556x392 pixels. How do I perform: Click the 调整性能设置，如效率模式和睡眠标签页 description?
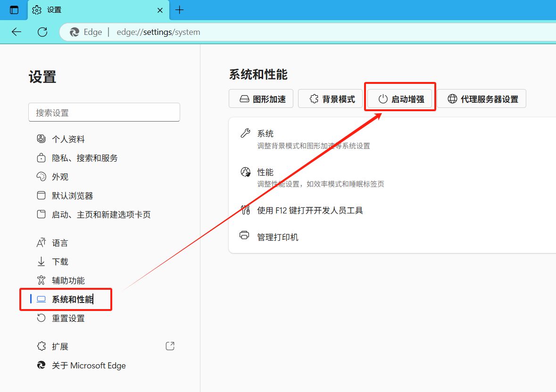click(x=321, y=184)
